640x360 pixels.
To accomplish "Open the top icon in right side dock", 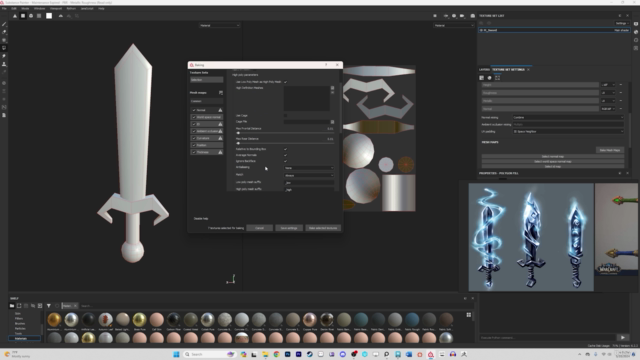I will click(636, 24).
